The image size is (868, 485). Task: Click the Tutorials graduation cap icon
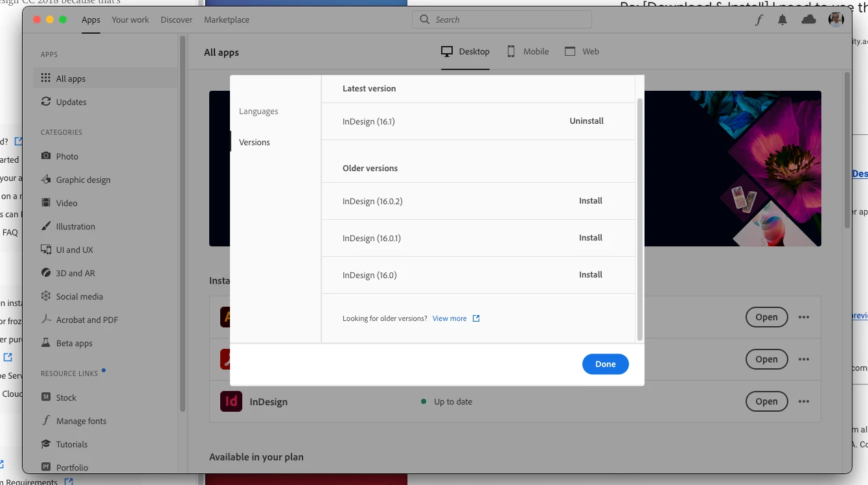tap(45, 444)
